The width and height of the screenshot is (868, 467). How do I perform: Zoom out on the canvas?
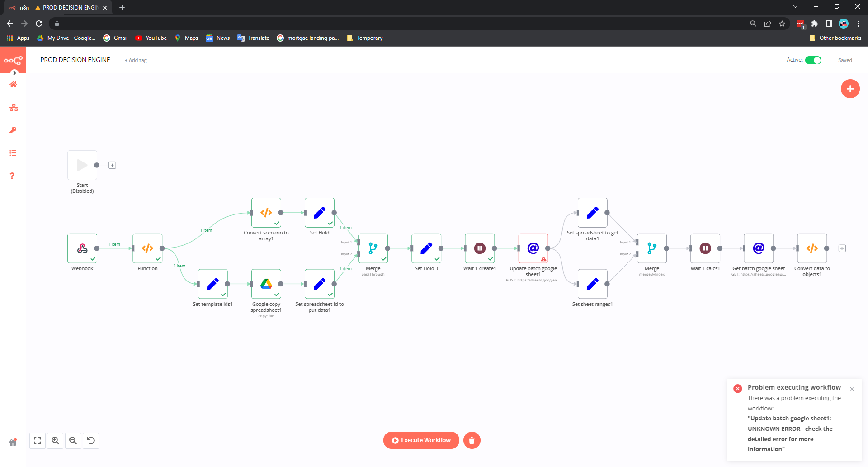73,440
